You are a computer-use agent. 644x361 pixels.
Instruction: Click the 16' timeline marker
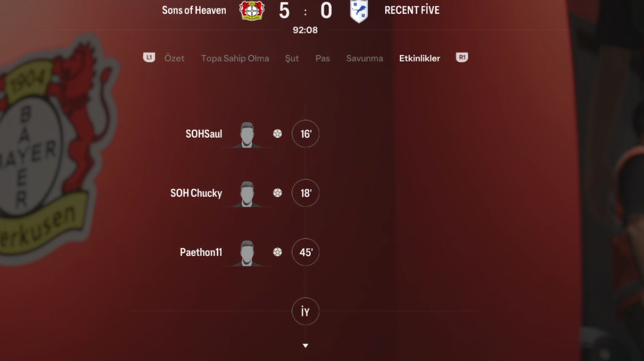tap(306, 134)
